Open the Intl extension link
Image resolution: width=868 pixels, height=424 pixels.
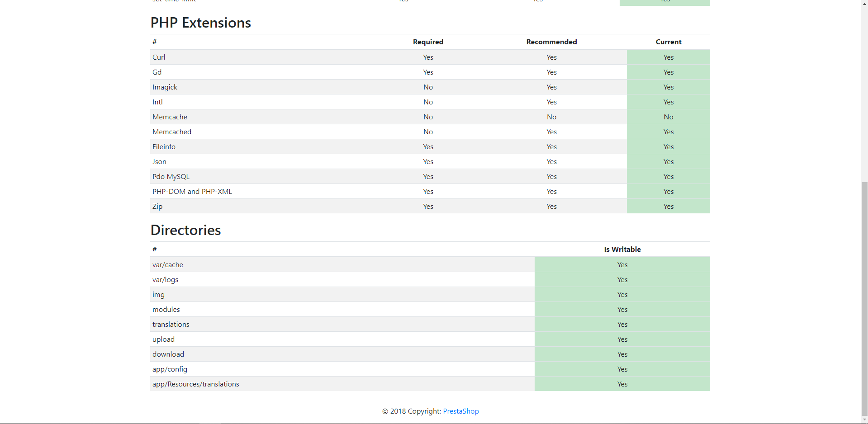coord(157,102)
